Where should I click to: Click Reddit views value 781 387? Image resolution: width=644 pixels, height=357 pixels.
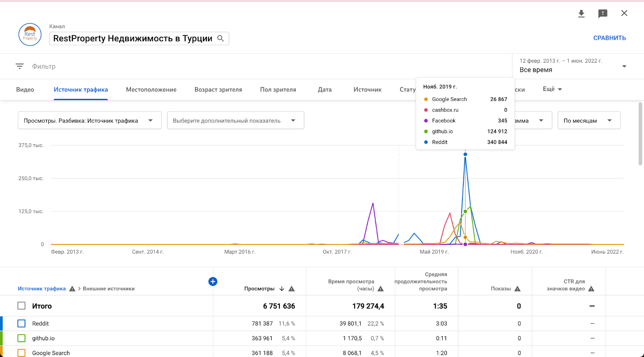[262, 324]
